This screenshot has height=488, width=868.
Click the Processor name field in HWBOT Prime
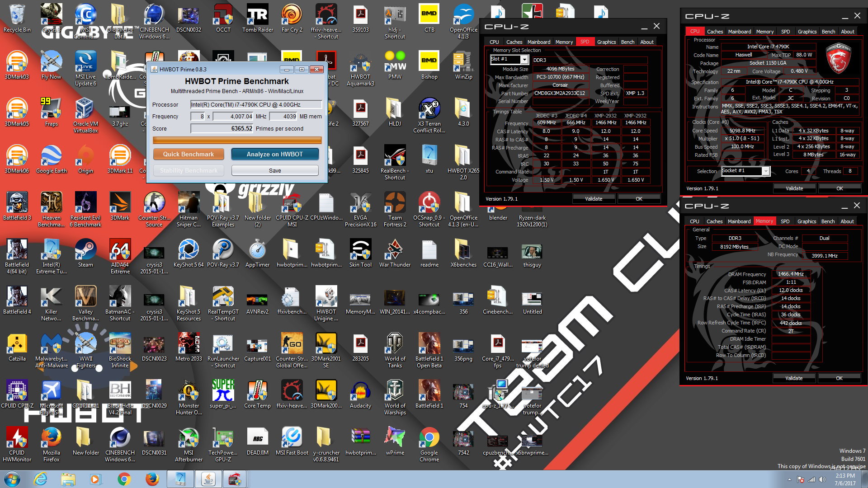256,104
